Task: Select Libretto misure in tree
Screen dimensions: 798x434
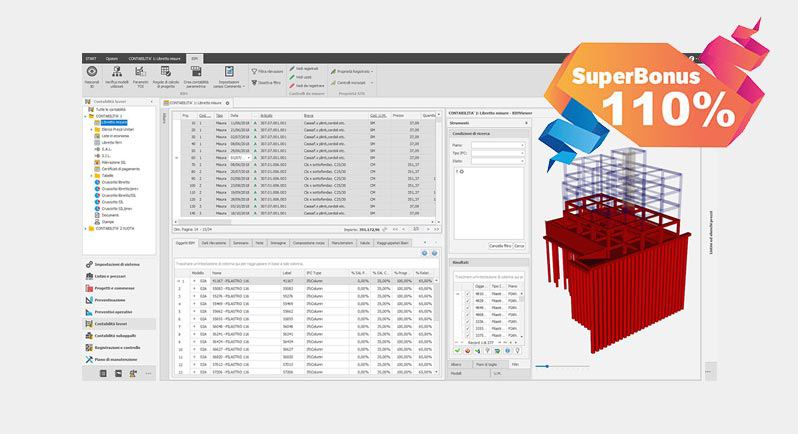Action: [114, 123]
